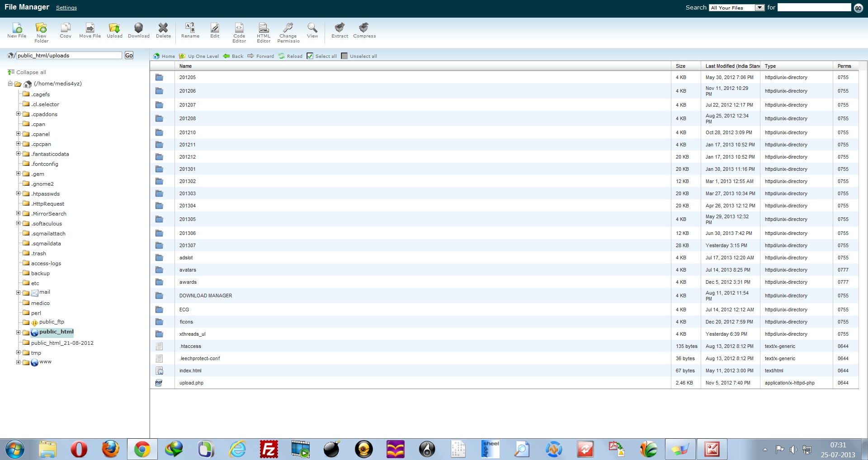This screenshot has height=460, width=868.
Task: Sort files by the Name column header
Action: pyautogui.click(x=185, y=66)
